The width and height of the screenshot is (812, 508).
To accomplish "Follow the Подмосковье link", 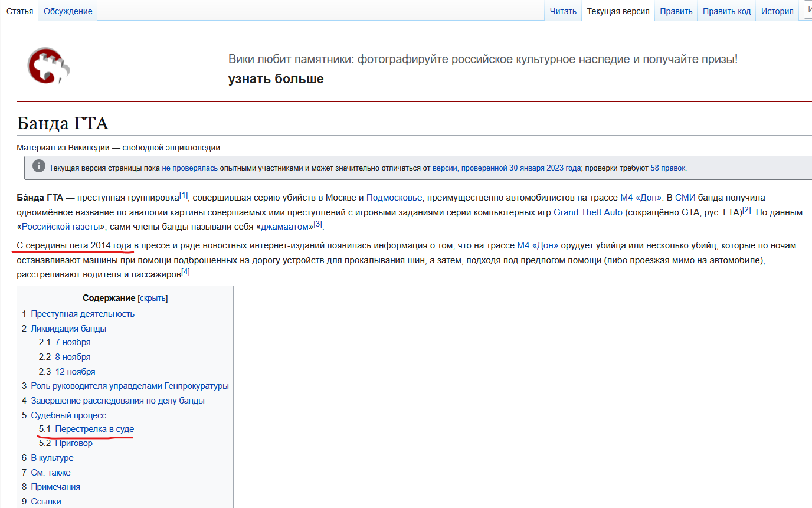I will (394, 198).
